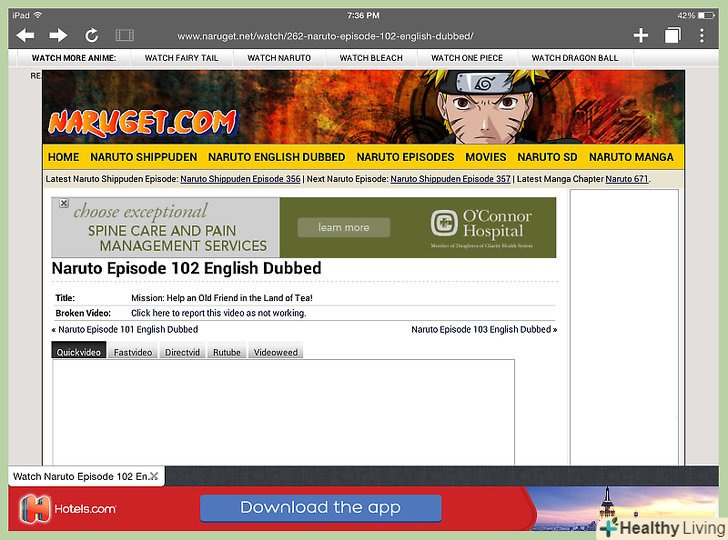Close the O'Connor Hospital ad
This screenshot has height=540, width=728.
click(64, 203)
